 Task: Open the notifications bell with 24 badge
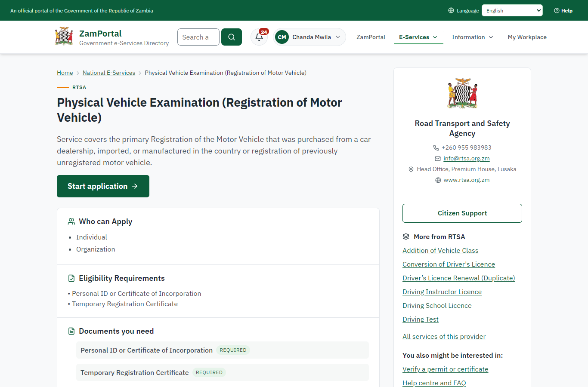click(x=260, y=37)
